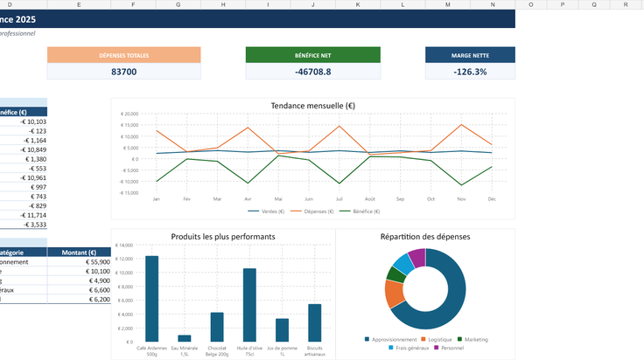Viewport: 644px width, 360px height.
Task: Select the MARGE NETTE value -126.3%
Action: tap(470, 72)
